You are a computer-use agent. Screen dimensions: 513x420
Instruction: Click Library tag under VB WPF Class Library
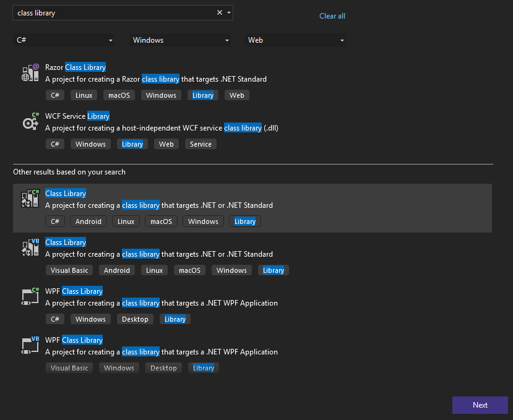[x=204, y=368]
